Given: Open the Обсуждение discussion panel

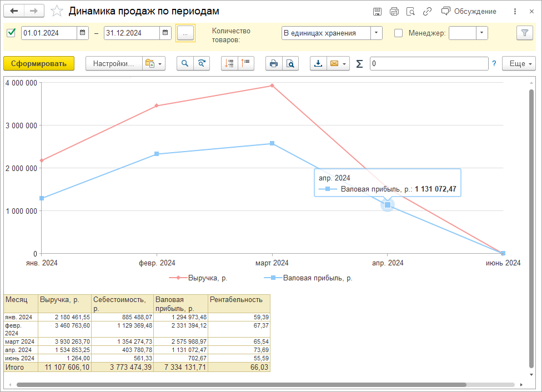Looking at the screenshot, I should (x=469, y=12).
